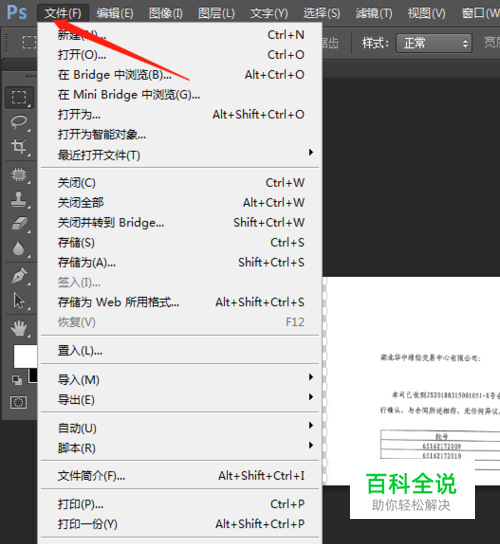This screenshot has height=544, width=500.
Task: Select the Crop tool
Action: click(x=19, y=147)
